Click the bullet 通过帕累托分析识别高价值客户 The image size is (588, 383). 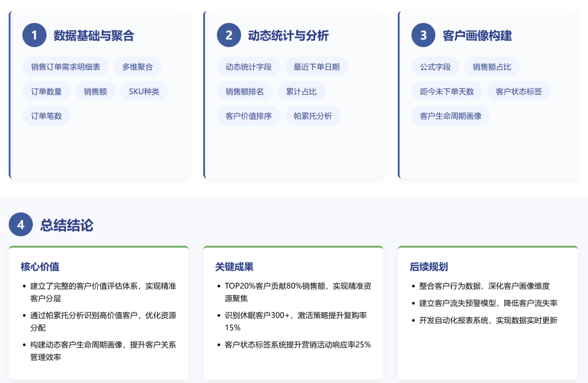[x=103, y=322]
